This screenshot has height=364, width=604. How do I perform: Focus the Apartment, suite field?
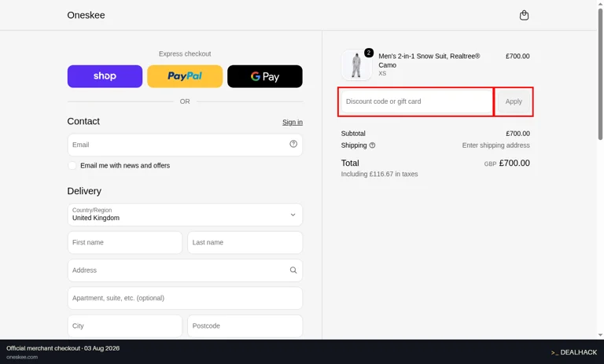pyautogui.click(x=185, y=298)
